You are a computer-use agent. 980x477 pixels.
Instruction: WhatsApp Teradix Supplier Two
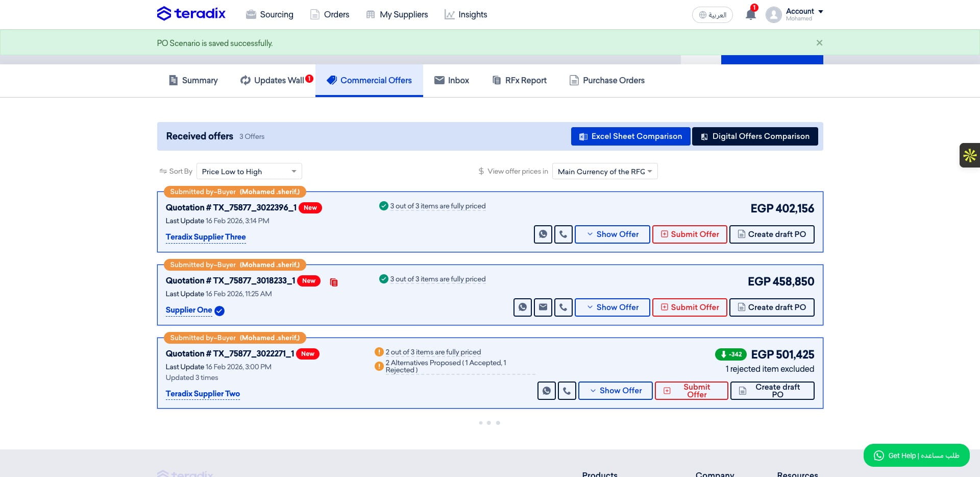pyautogui.click(x=547, y=391)
